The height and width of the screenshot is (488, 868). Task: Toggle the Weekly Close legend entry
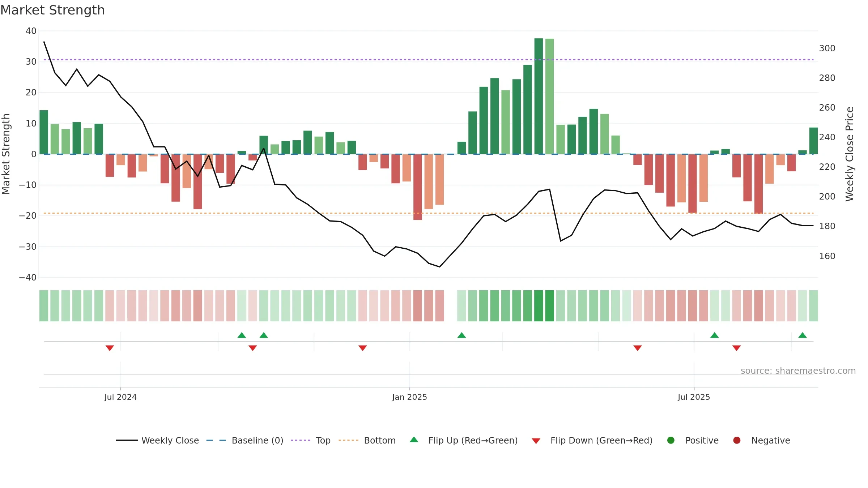(x=157, y=440)
